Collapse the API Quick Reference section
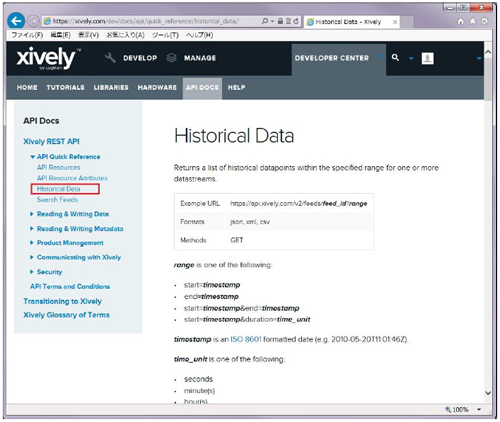 click(x=32, y=157)
